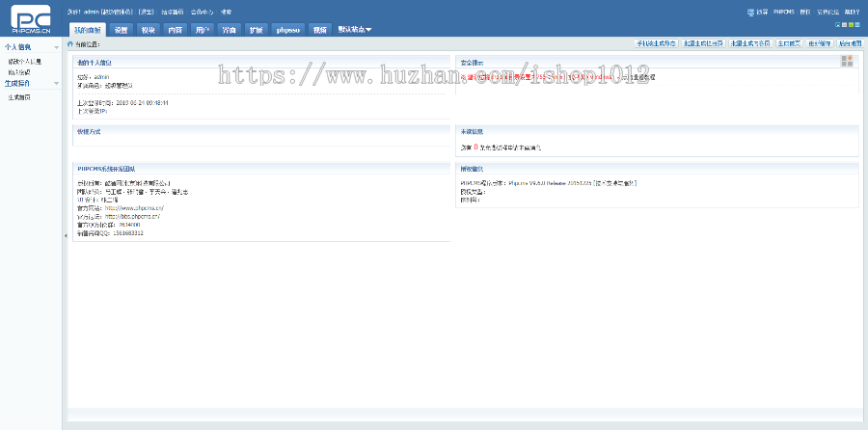The image size is (868, 430).
Task: Click the PHPCMS系统开发团队 panel header
Action: point(261,169)
